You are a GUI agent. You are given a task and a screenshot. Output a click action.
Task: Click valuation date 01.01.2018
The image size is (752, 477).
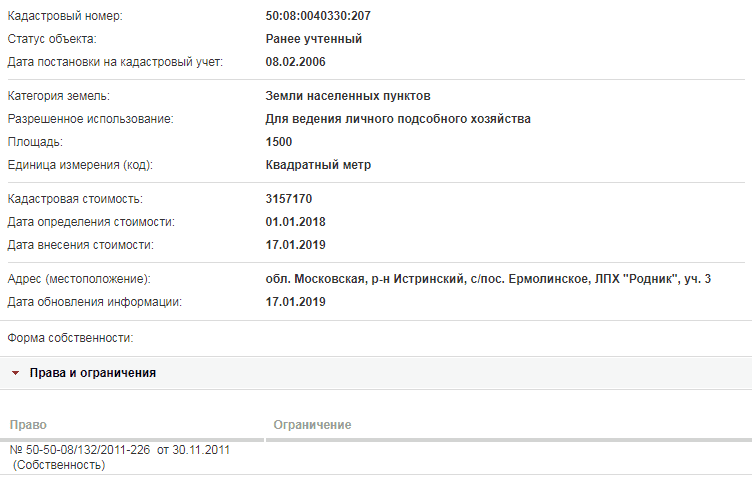coord(295,222)
